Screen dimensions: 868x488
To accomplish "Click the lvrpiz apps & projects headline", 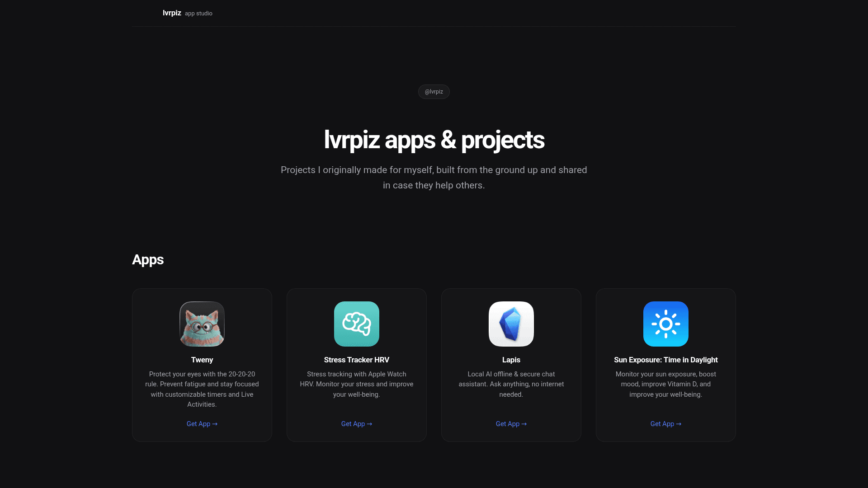I will 434,140.
